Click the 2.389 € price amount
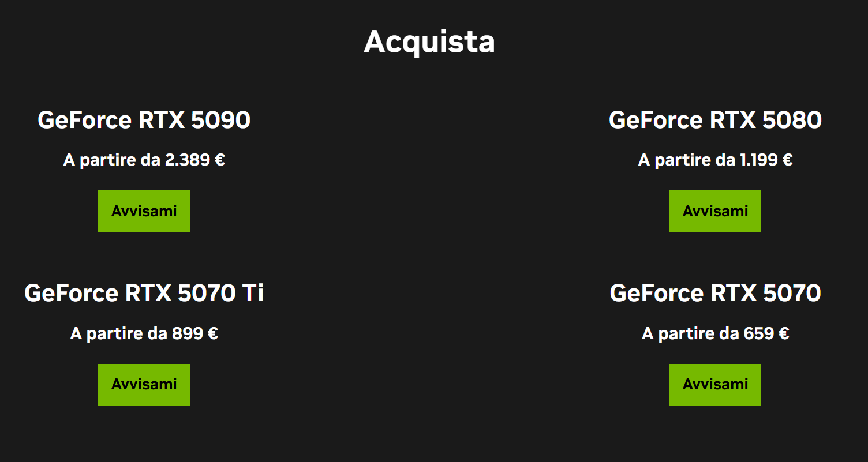The image size is (868, 462). point(194,160)
